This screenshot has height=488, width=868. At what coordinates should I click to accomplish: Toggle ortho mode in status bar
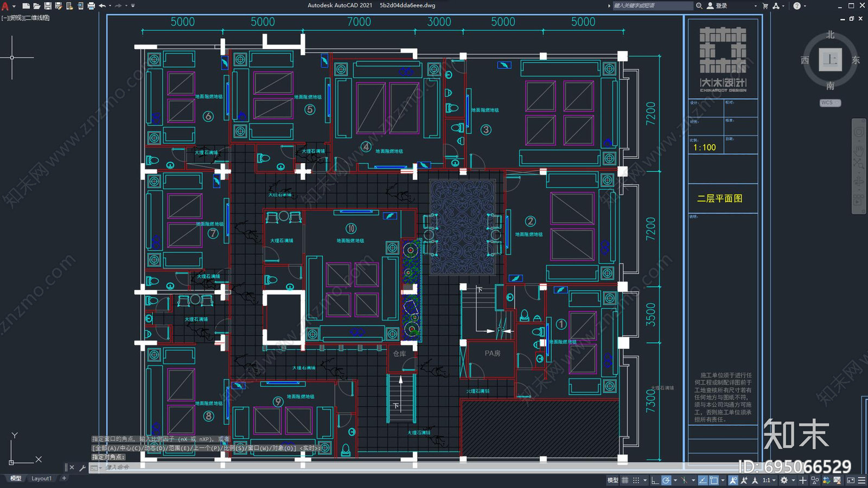tap(655, 480)
